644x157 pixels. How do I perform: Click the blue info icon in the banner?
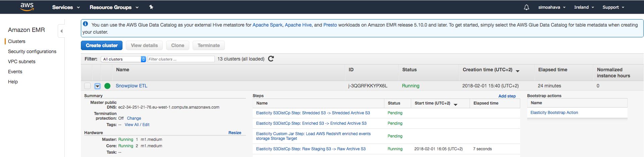[x=86, y=24]
